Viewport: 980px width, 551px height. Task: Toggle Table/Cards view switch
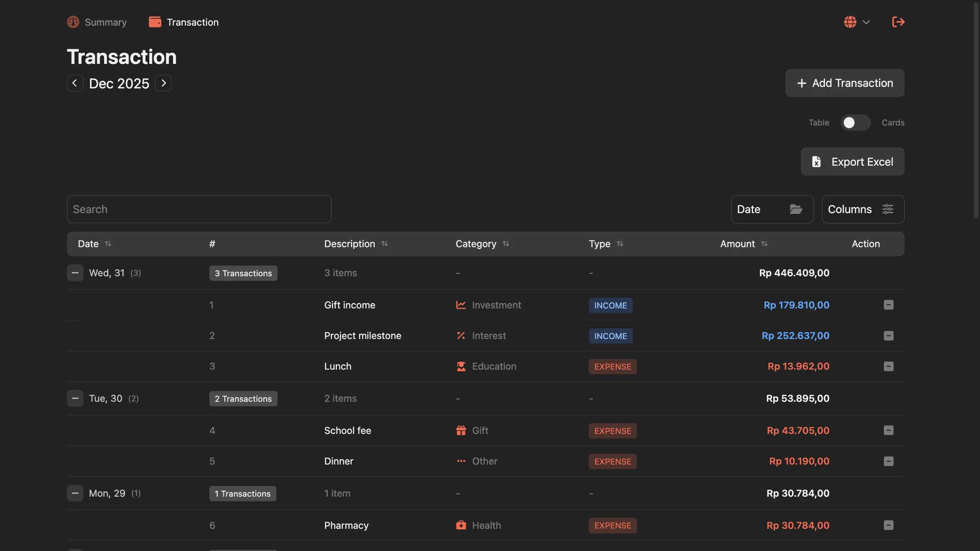coord(855,122)
